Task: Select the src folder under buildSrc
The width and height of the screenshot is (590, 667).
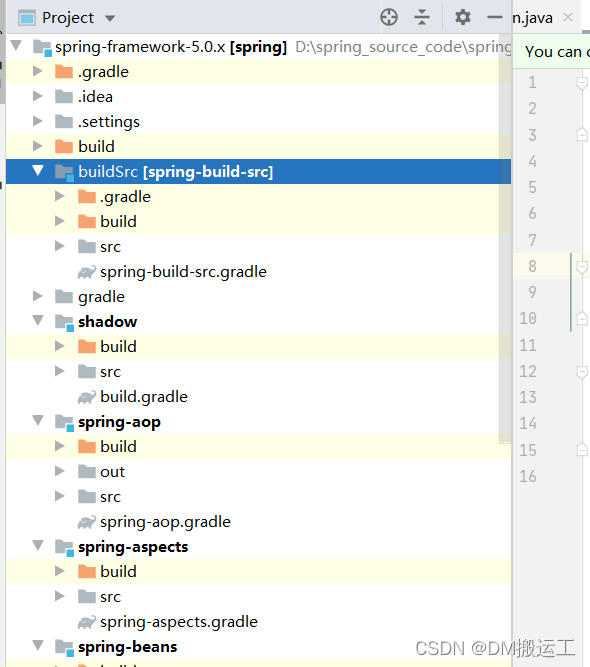Action: (259, 247)
